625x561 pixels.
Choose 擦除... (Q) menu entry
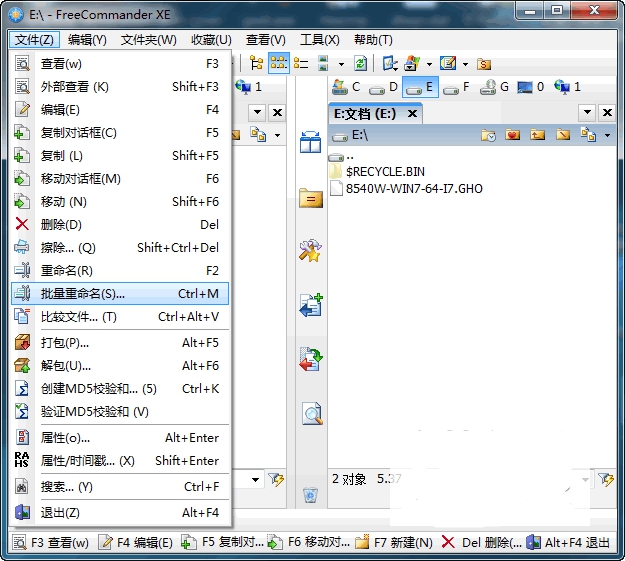(x=120, y=248)
